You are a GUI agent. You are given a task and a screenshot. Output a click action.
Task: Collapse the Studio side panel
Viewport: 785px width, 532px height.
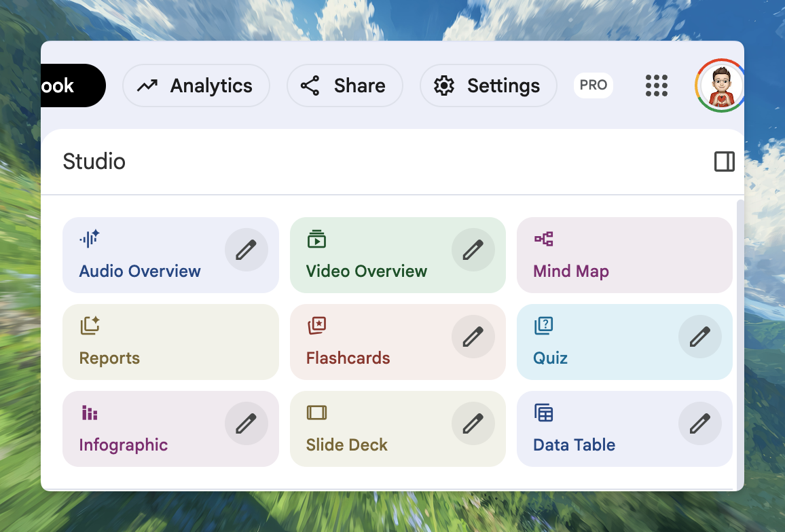tap(724, 161)
